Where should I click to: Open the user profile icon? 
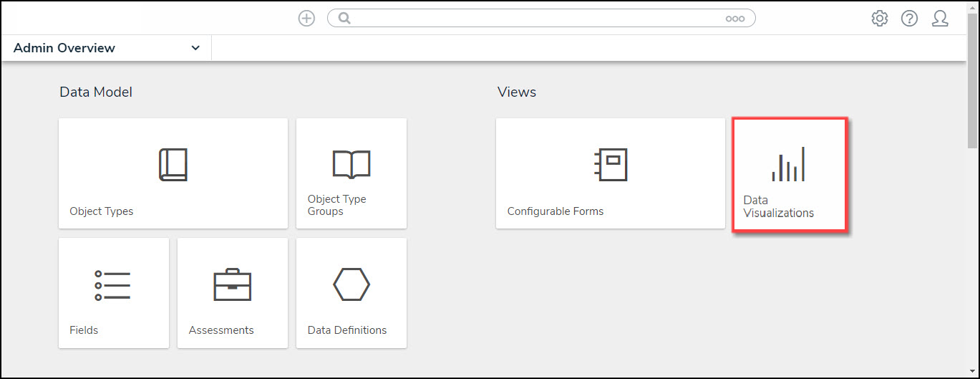coord(940,19)
